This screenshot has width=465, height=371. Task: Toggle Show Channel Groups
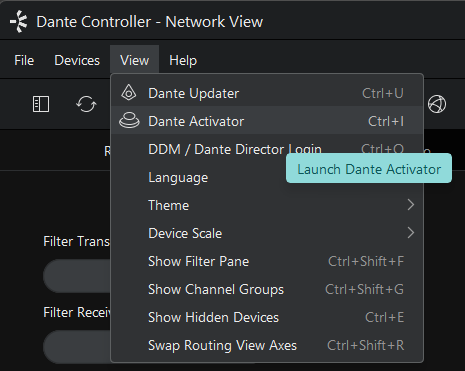[x=267, y=289]
